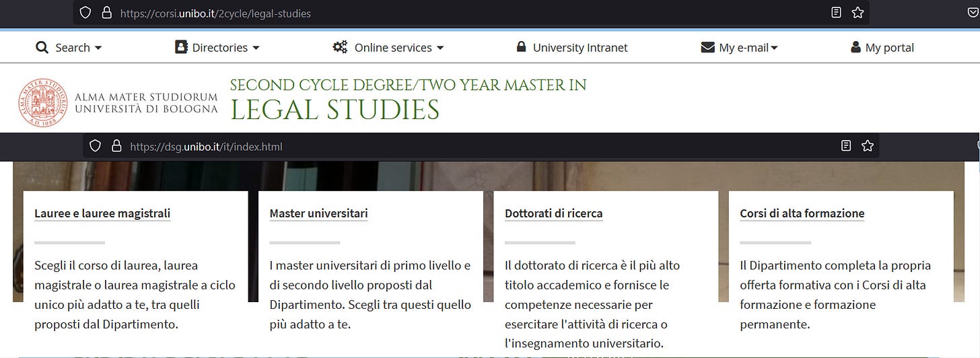Screen dimensions: 980x358
Task: Click padlock icon in dsg.unibo.it address bar
Action: tap(116, 146)
